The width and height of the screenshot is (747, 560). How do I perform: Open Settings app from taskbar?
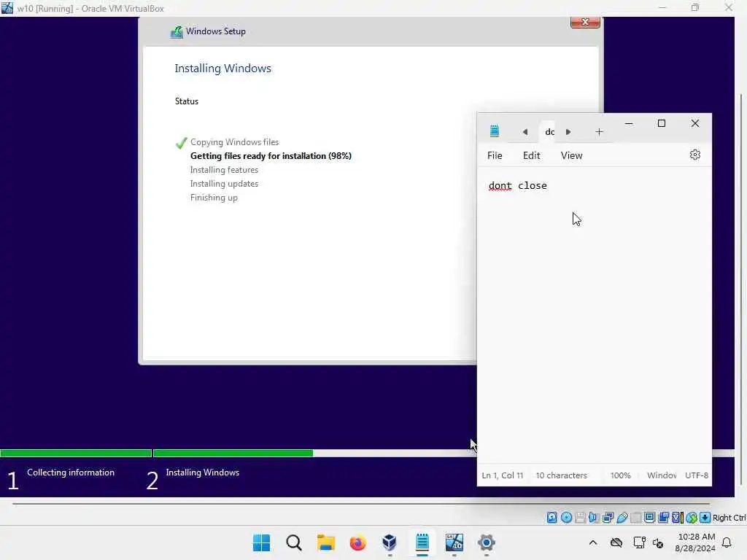487,542
